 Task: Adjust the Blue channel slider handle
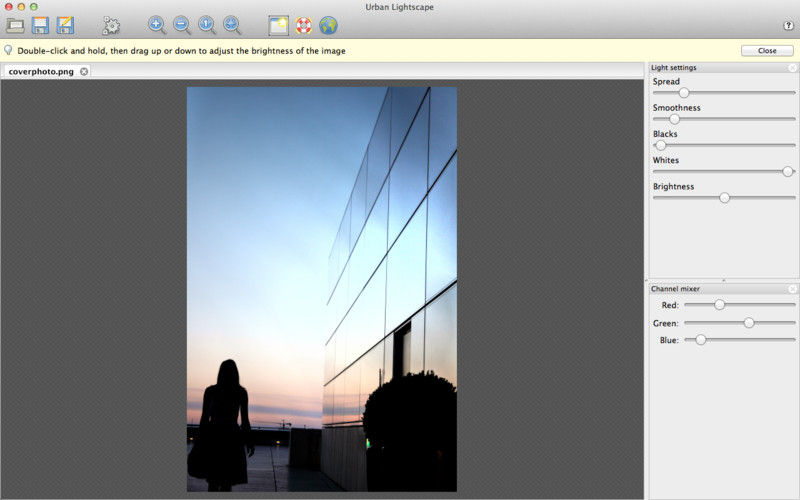coord(701,340)
